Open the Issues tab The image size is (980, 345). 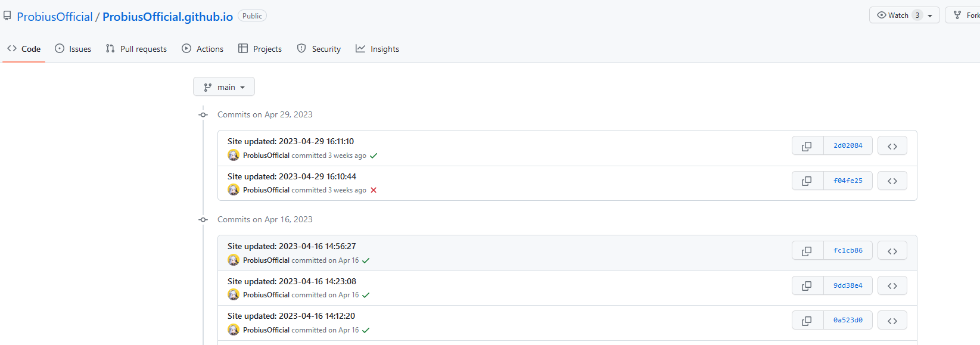pyautogui.click(x=73, y=49)
